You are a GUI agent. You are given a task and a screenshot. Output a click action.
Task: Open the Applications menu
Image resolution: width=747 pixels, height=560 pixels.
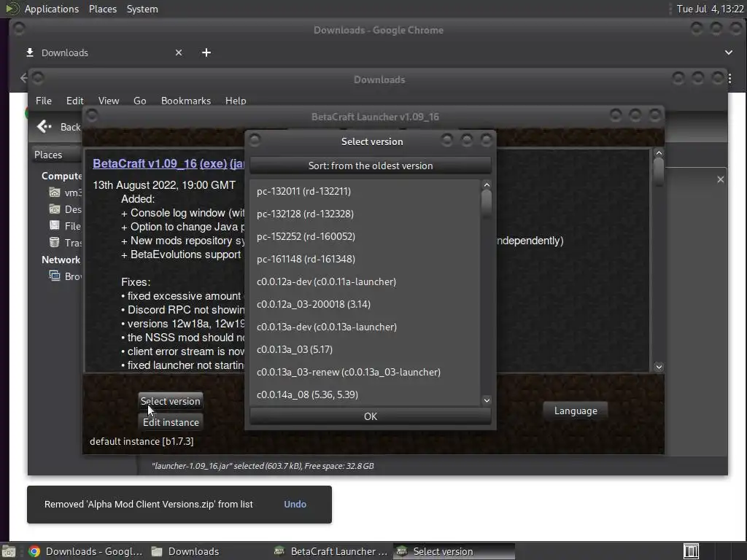tap(52, 9)
